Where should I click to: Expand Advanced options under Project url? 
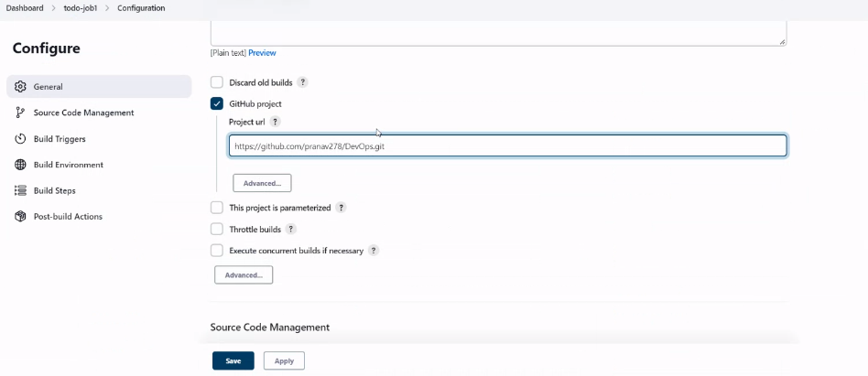[262, 183]
